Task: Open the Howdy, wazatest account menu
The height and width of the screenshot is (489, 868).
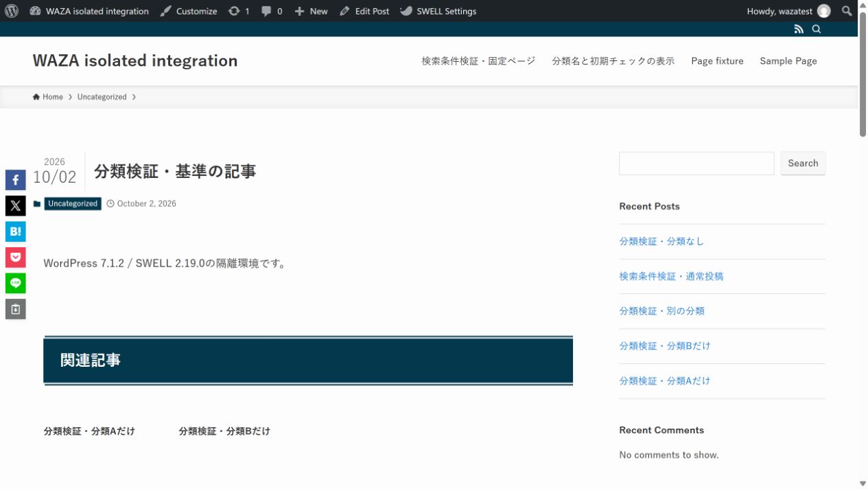Action: click(x=789, y=11)
